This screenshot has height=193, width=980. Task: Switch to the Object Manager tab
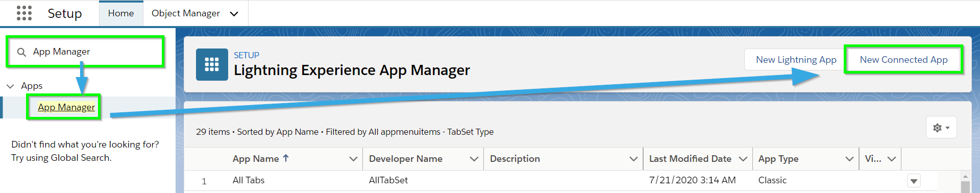(186, 13)
